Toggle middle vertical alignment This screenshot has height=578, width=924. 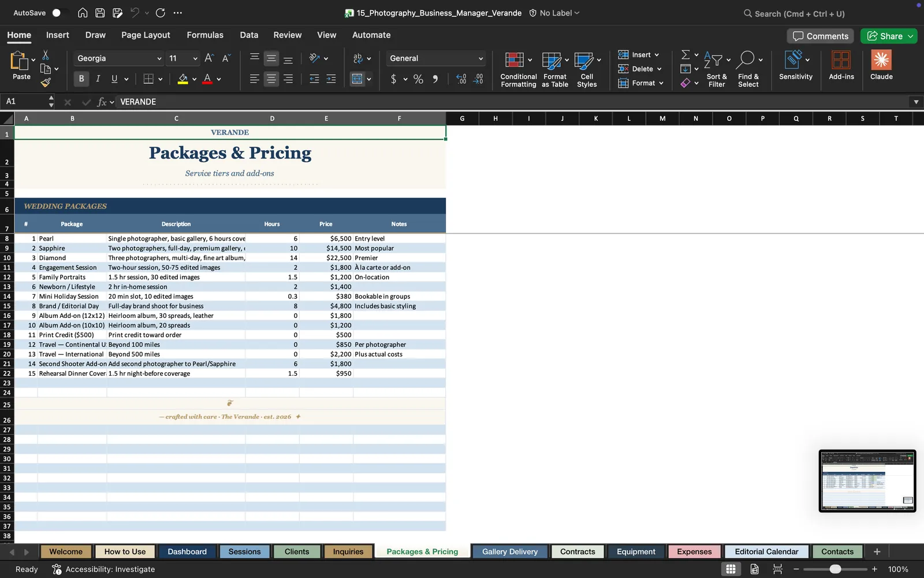click(x=271, y=58)
